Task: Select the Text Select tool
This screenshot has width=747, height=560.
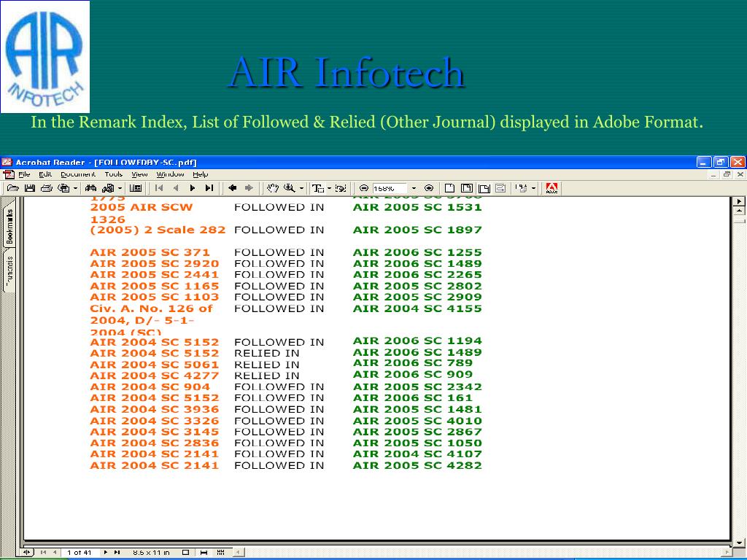Action: (x=318, y=188)
